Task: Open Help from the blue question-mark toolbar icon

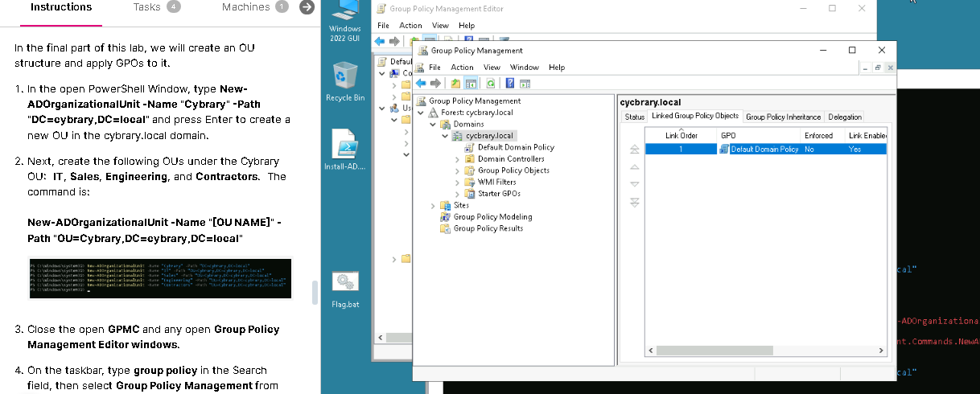Action: tap(511, 83)
